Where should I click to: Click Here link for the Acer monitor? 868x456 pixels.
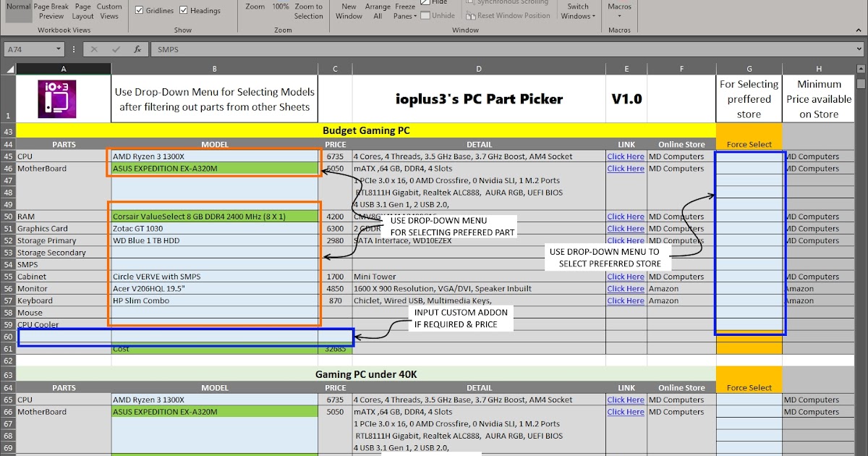[x=624, y=288]
